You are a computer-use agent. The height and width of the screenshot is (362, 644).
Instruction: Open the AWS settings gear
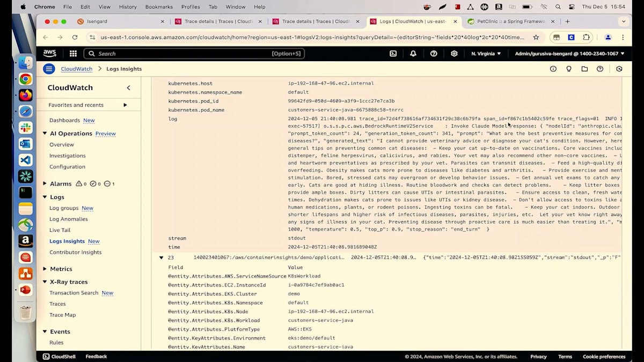coord(454,54)
